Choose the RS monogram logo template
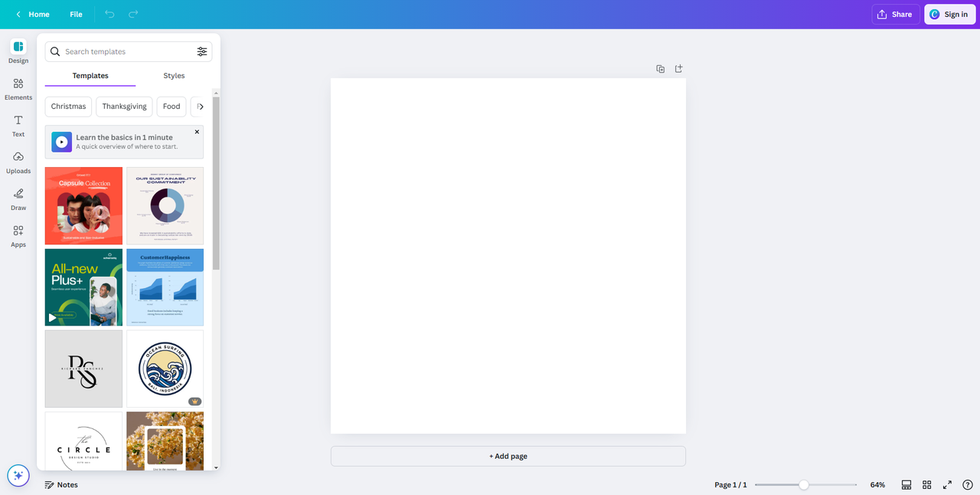This screenshot has height=495, width=980. pos(83,369)
